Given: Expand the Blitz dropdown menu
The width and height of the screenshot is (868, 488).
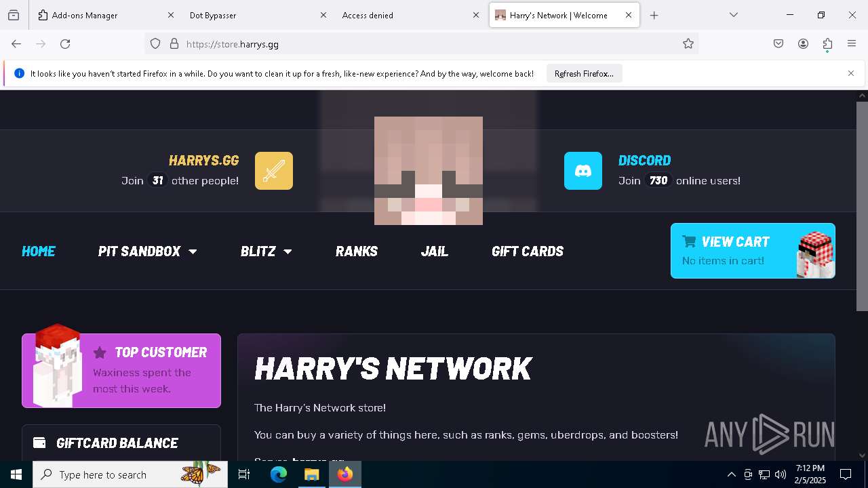Looking at the screenshot, I should (266, 251).
